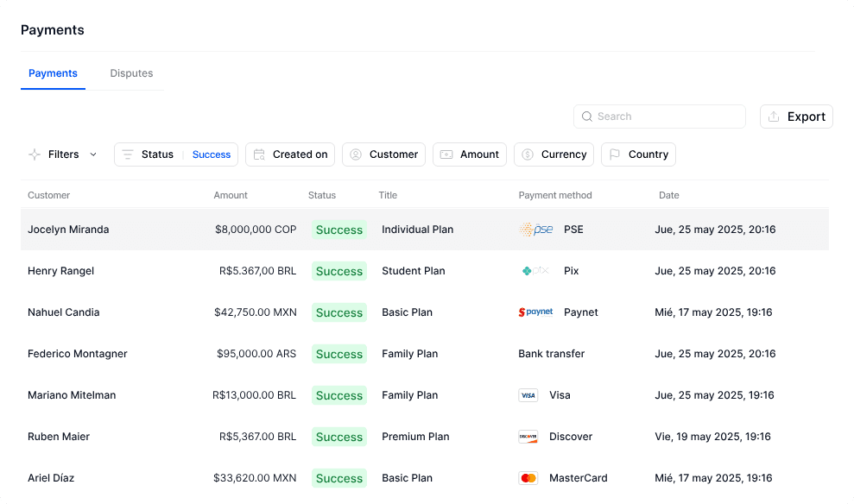854x504 pixels.
Task: Switch to the Disputes tab
Action: (x=131, y=73)
